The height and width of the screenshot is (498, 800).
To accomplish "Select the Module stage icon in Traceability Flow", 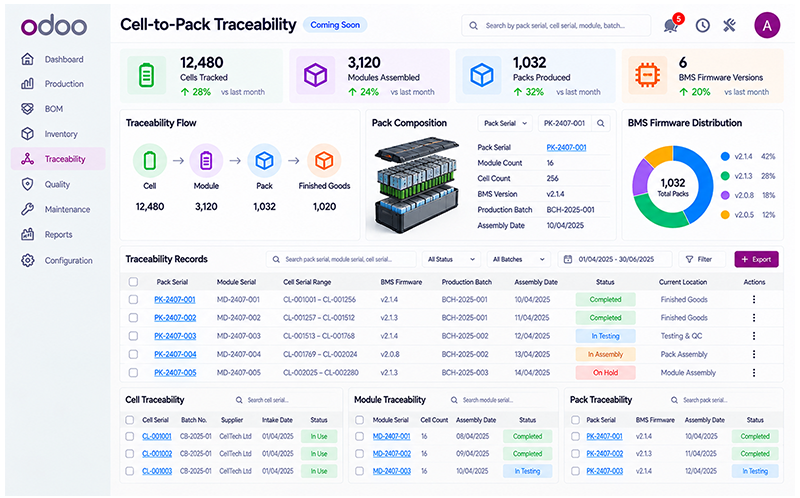I will point(206,160).
